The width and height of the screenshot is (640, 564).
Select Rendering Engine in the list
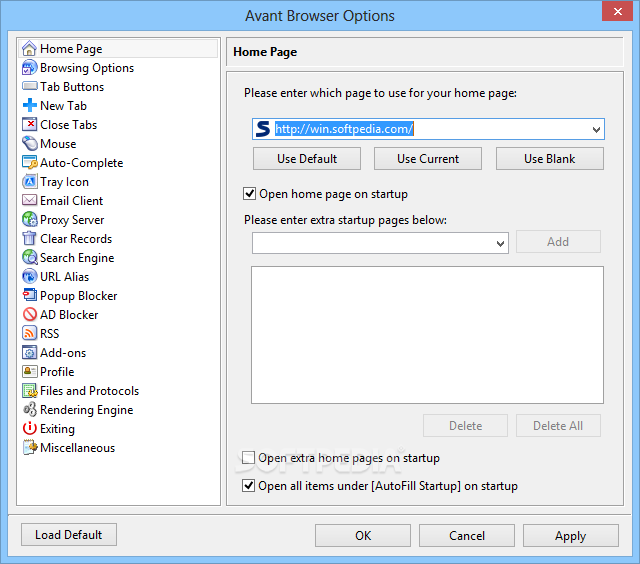pos(87,410)
